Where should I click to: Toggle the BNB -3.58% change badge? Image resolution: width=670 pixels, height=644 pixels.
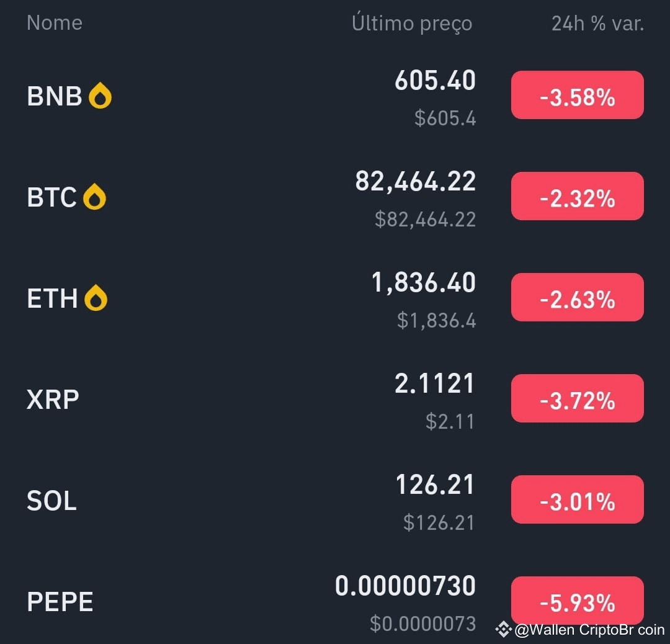point(578,96)
